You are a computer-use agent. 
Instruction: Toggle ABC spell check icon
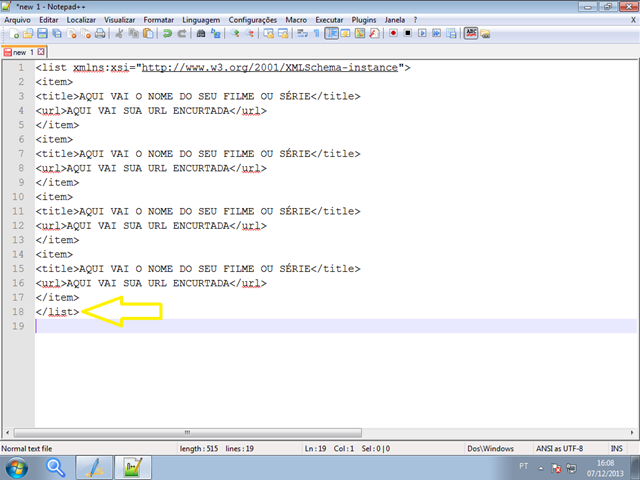pyautogui.click(x=471, y=33)
